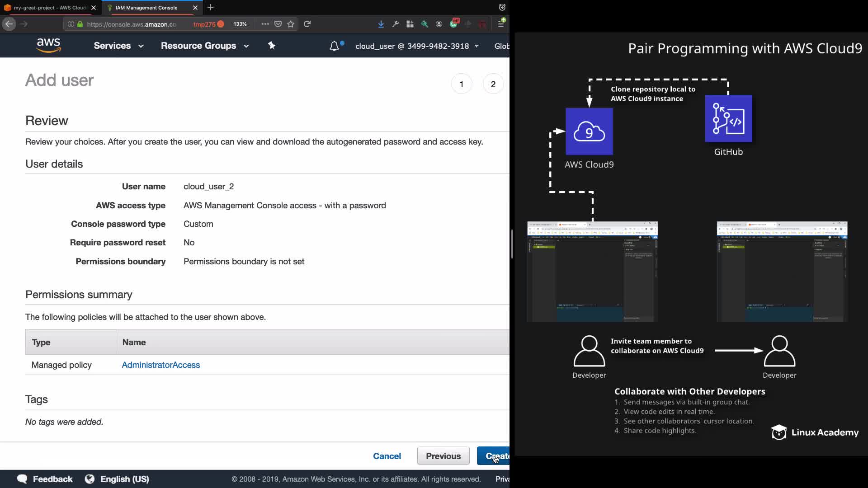Screen dimensions: 868x488
Task: Save page to Pocket icon
Action: pyautogui.click(x=278, y=24)
